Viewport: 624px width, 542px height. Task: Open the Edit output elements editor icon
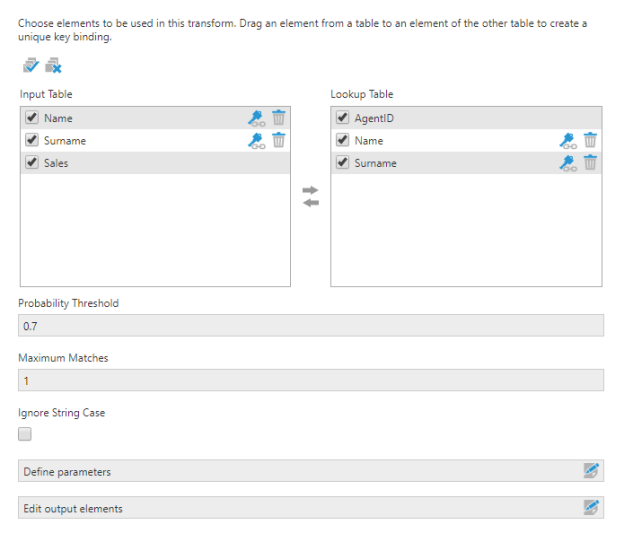(592, 508)
